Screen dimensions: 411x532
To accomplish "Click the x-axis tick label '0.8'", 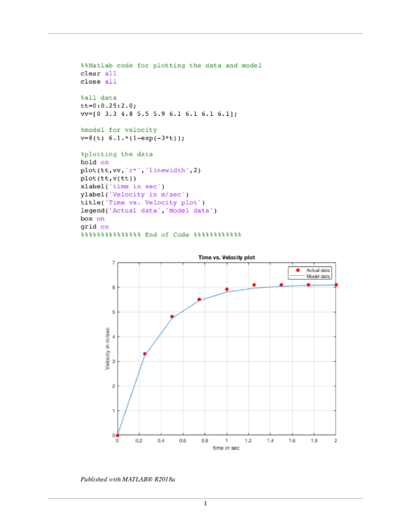I will (x=205, y=441).
